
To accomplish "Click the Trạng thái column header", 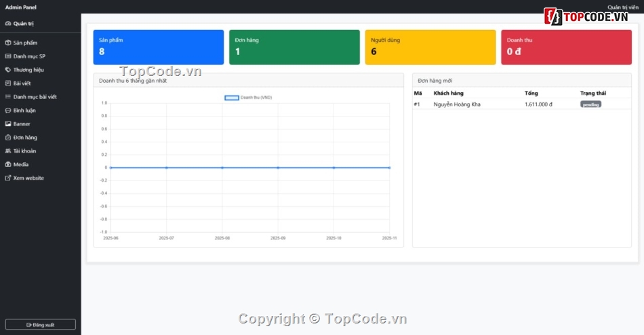I will (x=593, y=94).
